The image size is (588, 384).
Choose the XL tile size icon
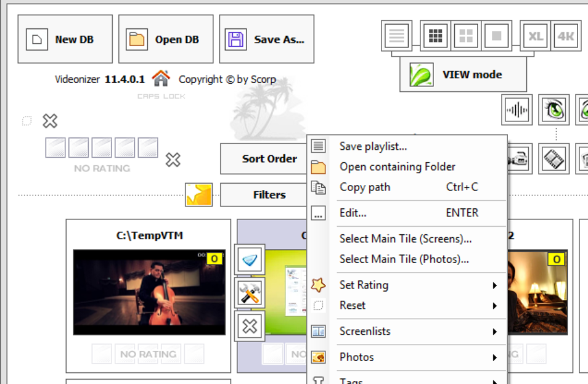535,37
